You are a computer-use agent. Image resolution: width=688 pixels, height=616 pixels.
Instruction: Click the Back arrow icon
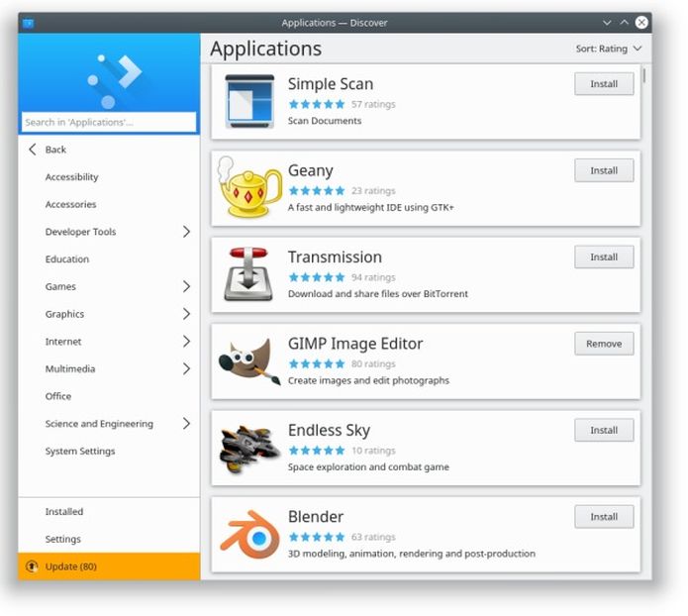point(33,150)
